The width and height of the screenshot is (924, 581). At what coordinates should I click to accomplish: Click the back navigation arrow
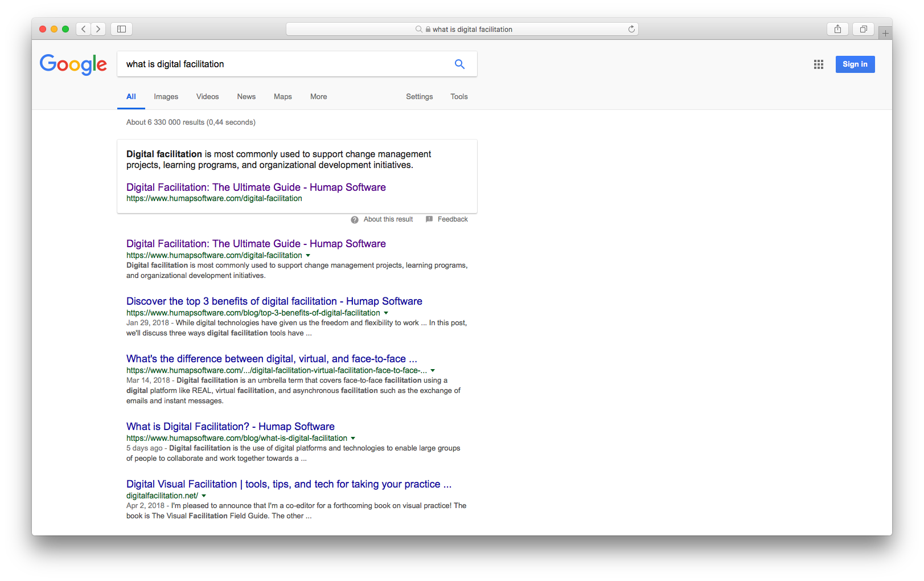(x=83, y=28)
